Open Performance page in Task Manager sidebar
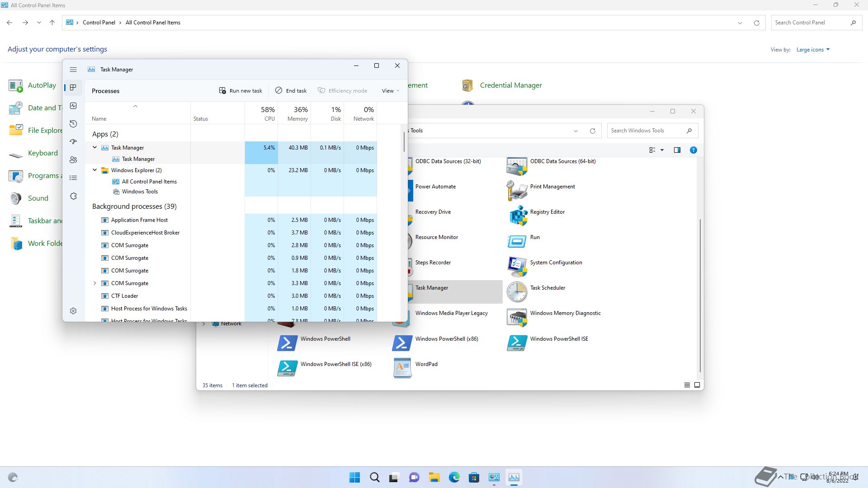Image resolution: width=868 pixels, height=488 pixels. pyautogui.click(x=73, y=106)
